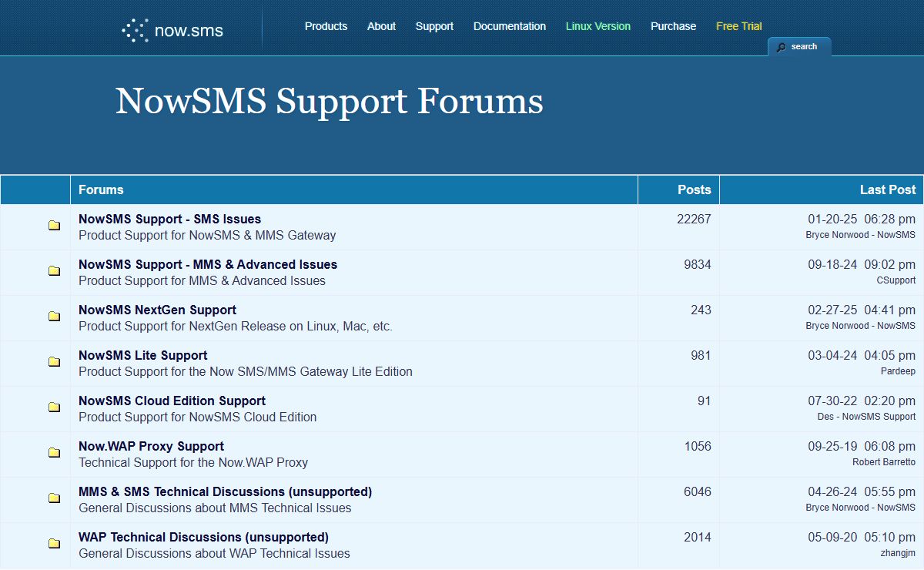The width and height of the screenshot is (924, 570).
Task: Click last post date 01-20-25 06:28 pm
Action: [862, 220]
